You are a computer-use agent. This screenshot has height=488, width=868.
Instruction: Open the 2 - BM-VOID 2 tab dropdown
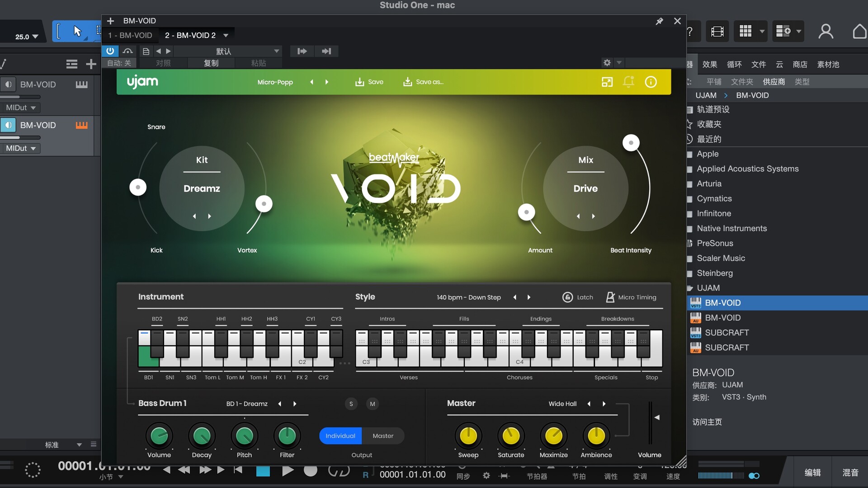[x=226, y=35]
